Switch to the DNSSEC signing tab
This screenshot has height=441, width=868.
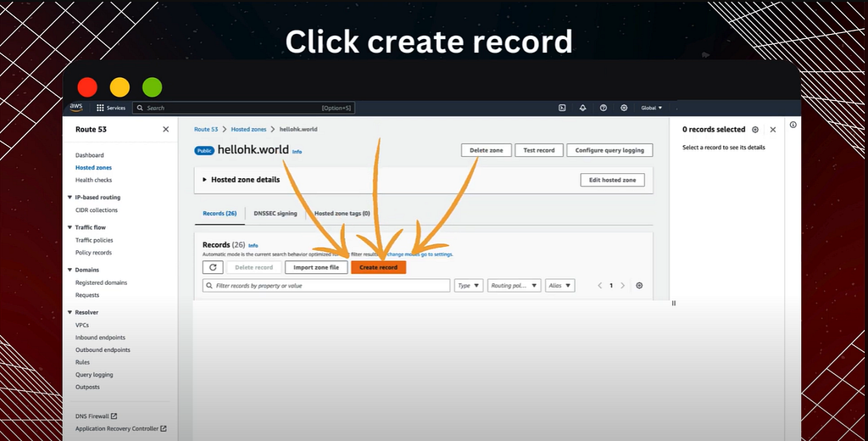coord(275,214)
